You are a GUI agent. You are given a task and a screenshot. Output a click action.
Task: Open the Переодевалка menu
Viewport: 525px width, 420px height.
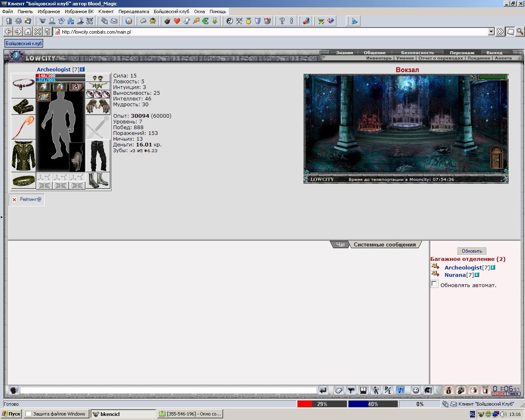pyautogui.click(x=134, y=11)
